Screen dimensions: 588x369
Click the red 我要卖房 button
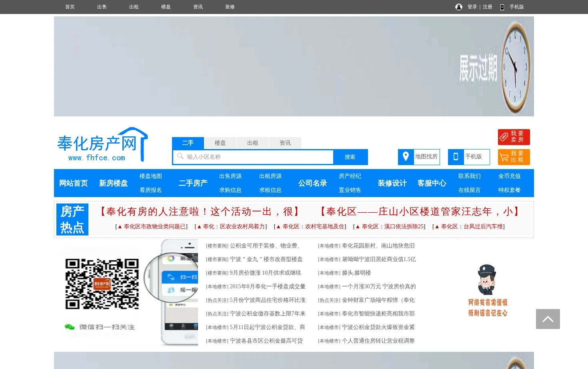514,137
